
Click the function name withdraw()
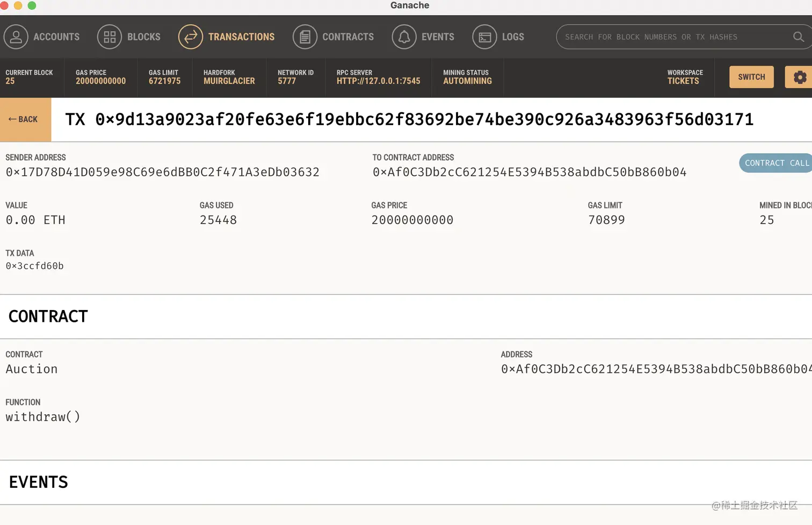pyautogui.click(x=43, y=417)
